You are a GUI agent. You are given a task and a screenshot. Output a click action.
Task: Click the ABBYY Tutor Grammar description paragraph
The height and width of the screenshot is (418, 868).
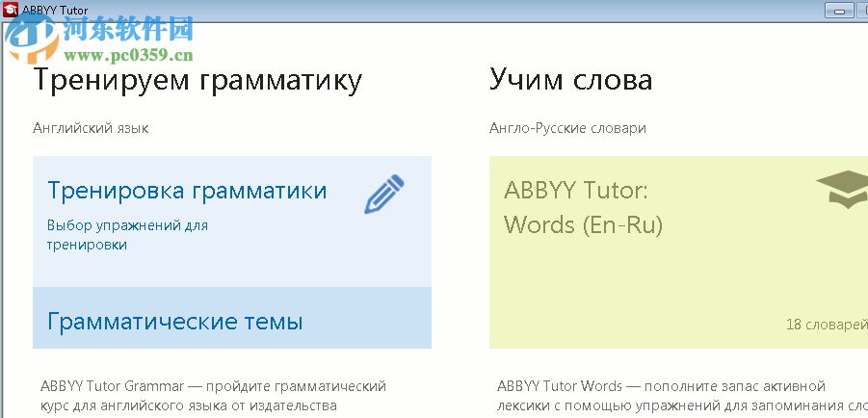213,395
